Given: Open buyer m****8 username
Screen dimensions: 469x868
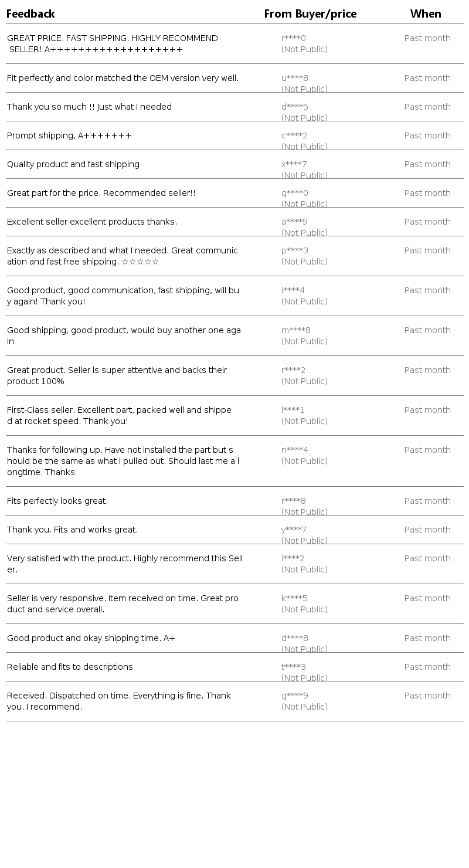Looking at the screenshot, I should (x=296, y=330).
